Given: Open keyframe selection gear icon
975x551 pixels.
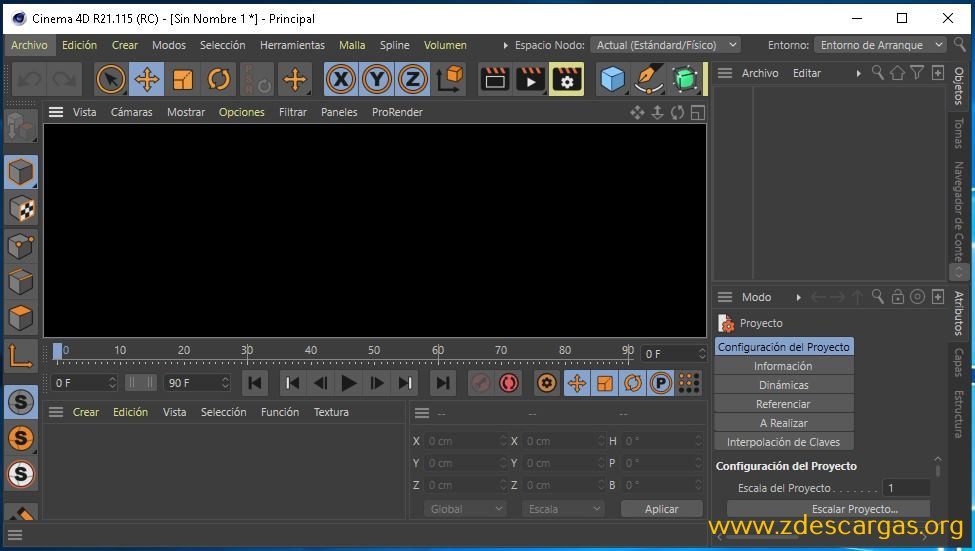Looking at the screenshot, I should 547,383.
